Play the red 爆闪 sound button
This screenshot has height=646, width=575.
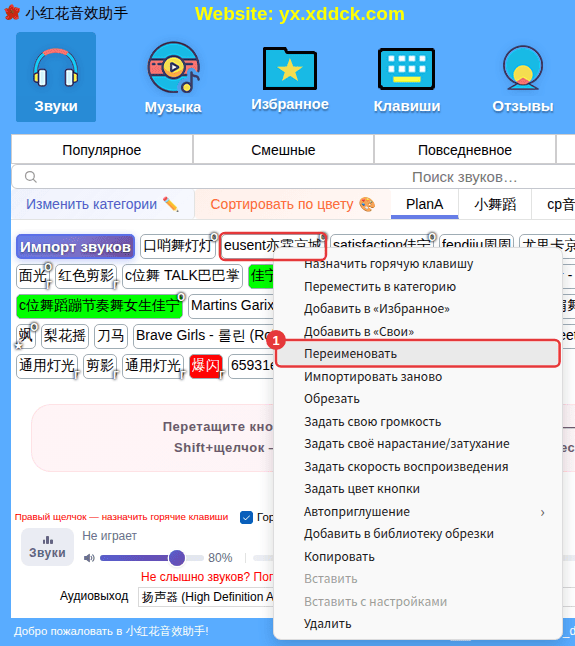coord(206,366)
